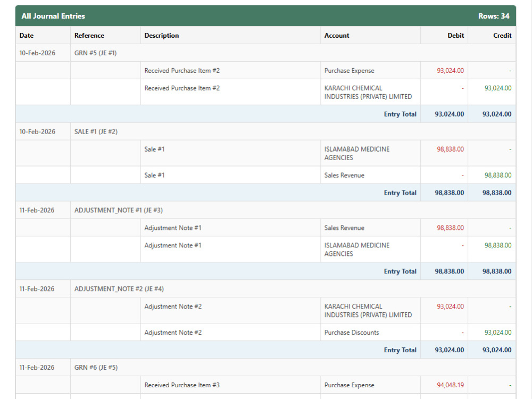Image resolution: width=532 pixels, height=399 pixels.
Task: Click Received Purchase Item #3 description
Action: [x=182, y=385]
